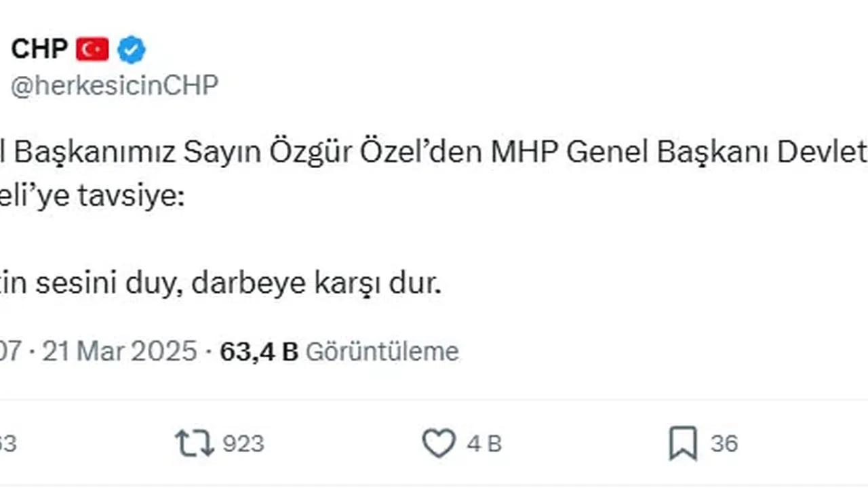
Task: Click the retweet arrows icon
Action: (194, 444)
